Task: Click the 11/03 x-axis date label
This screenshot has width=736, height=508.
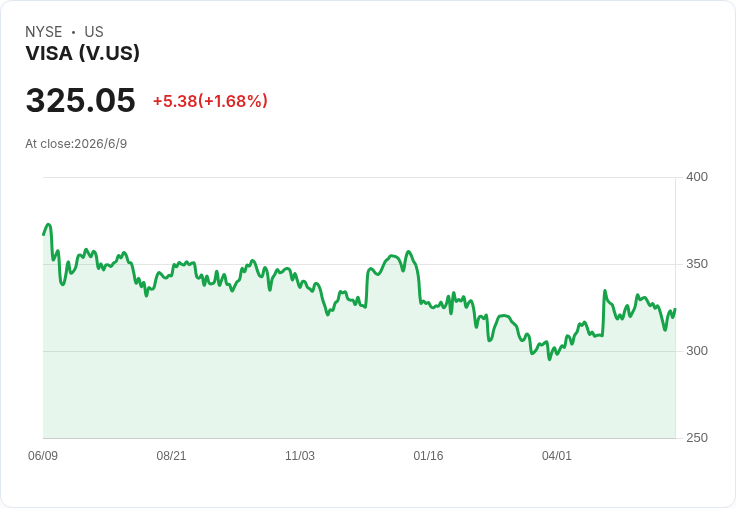Action: click(x=300, y=455)
